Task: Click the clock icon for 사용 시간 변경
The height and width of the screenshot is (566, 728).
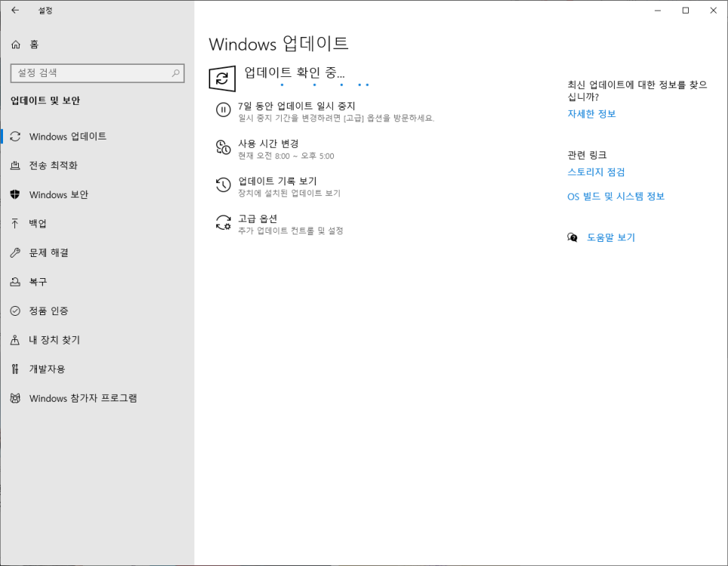Action: coord(223,147)
